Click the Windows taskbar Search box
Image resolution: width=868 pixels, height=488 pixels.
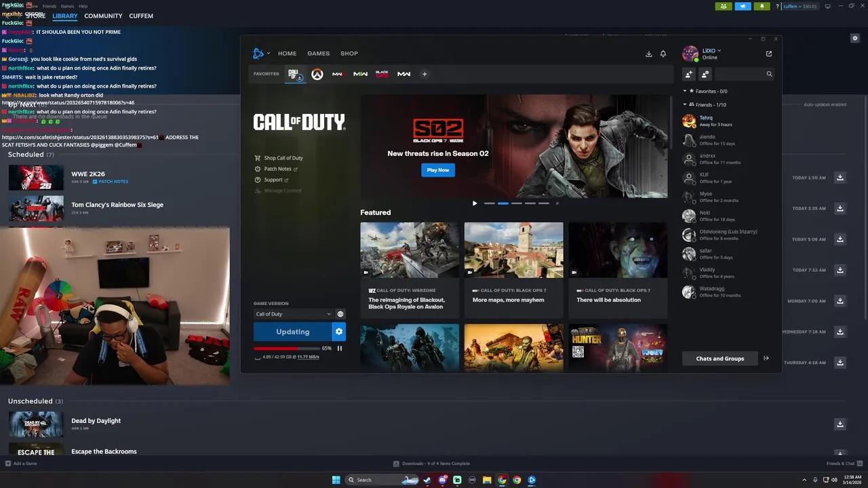coord(382,480)
